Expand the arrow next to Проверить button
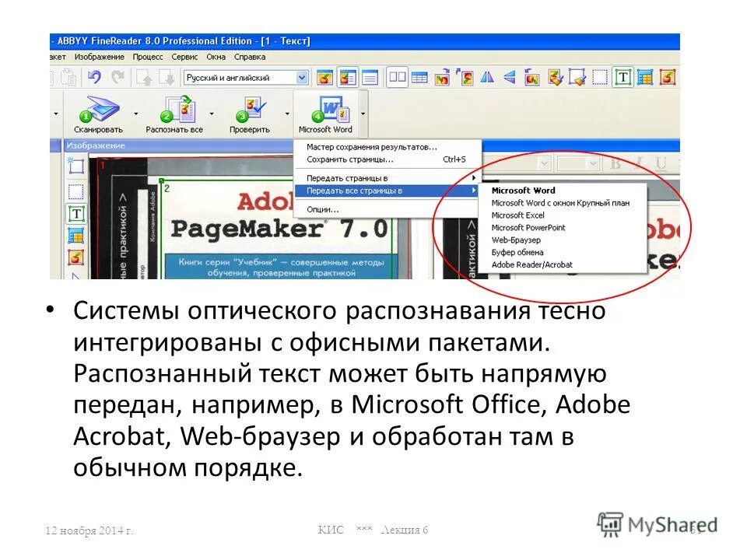Image resolution: width=747 pixels, height=560 pixels. [287, 114]
